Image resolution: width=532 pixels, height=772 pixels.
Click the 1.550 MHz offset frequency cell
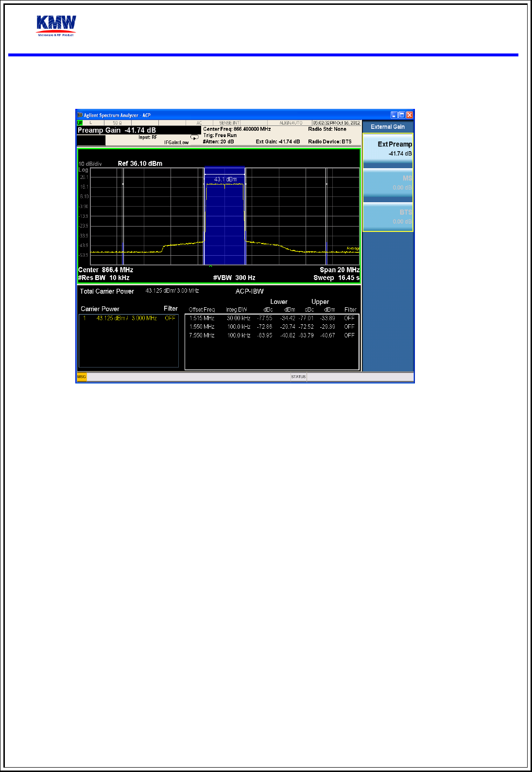pos(202,327)
